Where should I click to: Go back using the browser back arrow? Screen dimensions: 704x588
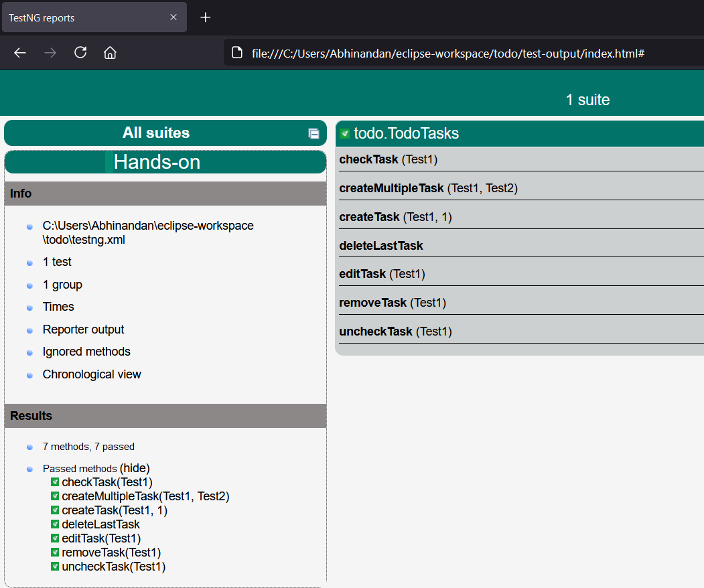20,53
